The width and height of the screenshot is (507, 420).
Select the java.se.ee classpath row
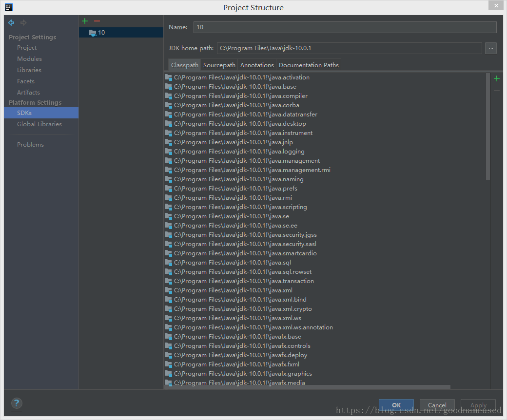(325, 226)
